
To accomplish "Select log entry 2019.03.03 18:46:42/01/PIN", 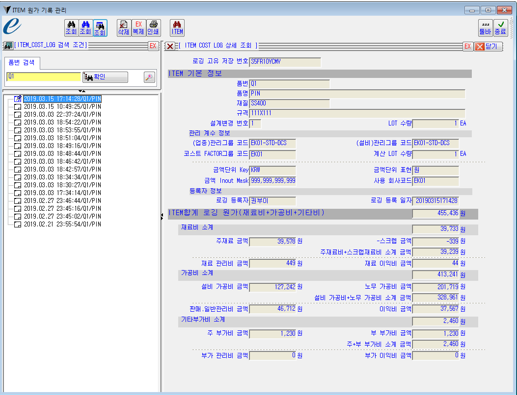I will point(62,161).
